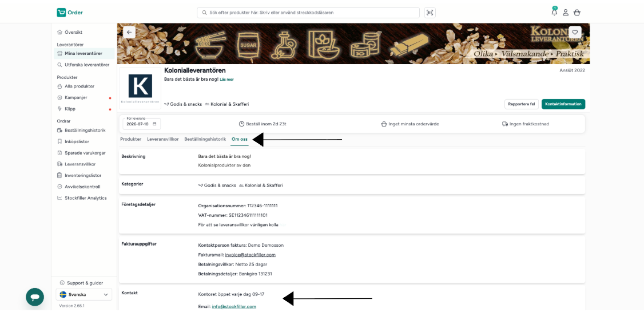Open the Beställningshistorik tab
644x312 pixels.
pyautogui.click(x=205, y=139)
